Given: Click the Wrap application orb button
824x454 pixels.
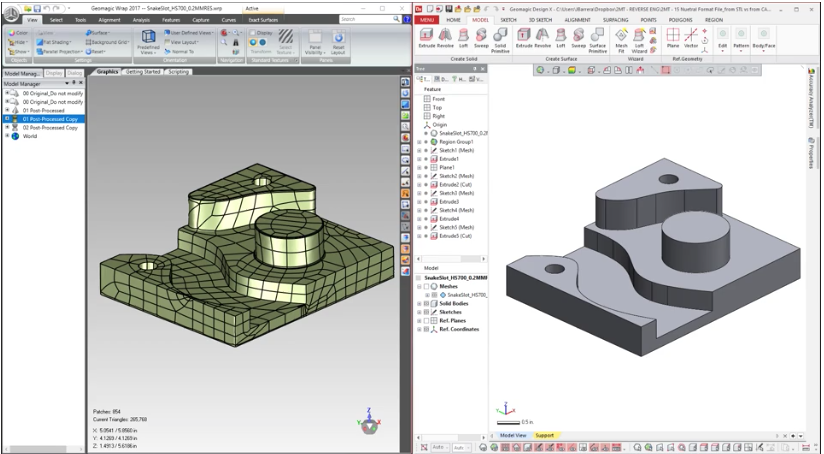Looking at the screenshot, I should (x=11, y=14).
